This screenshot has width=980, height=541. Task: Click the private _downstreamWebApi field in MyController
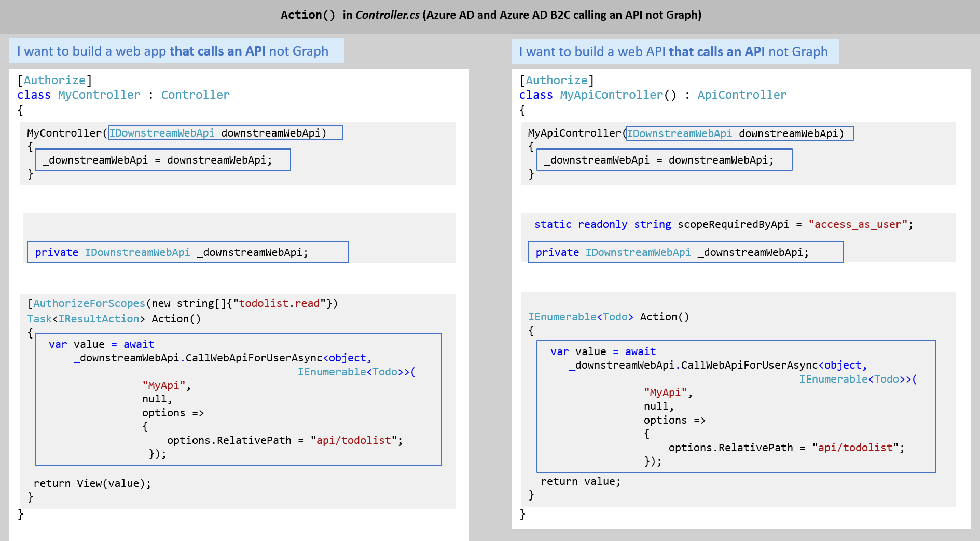pos(187,252)
